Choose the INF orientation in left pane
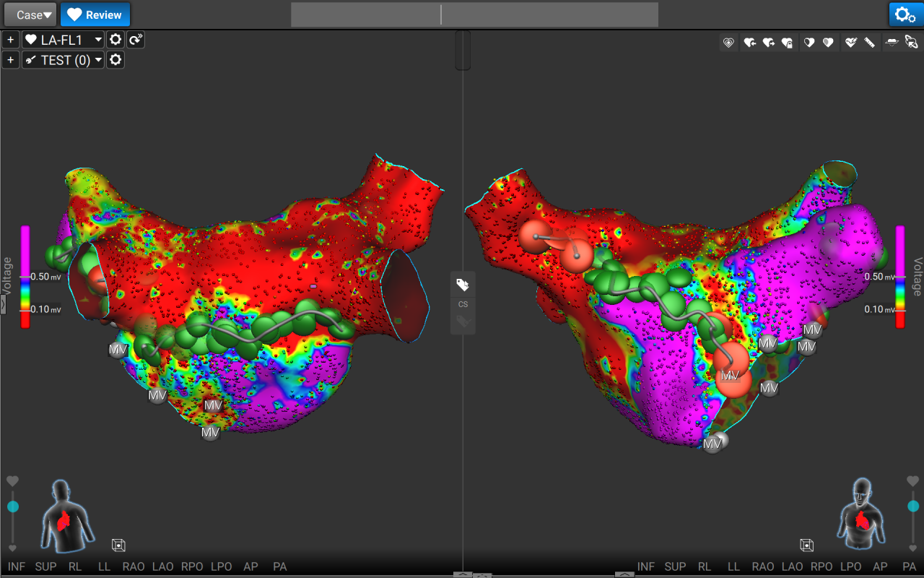The image size is (924, 578). tap(17, 566)
